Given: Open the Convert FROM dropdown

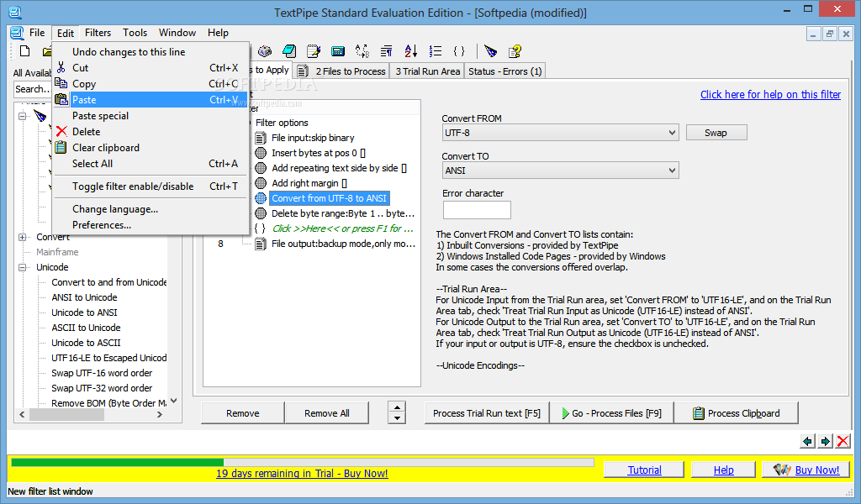Looking at the screenshot, I should (x=672, y=133).
